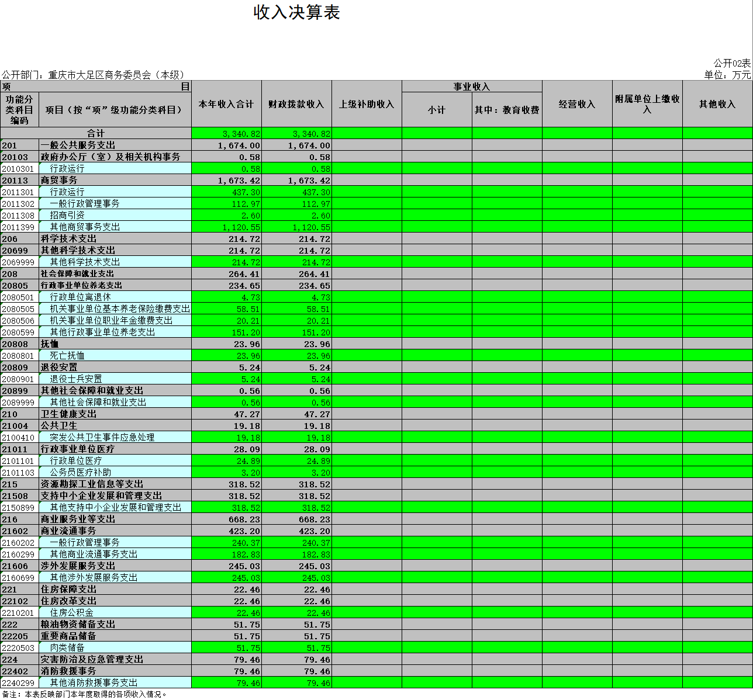Click the title 收入决算表
The image size is (753, 700).
(x=296, y=12)
